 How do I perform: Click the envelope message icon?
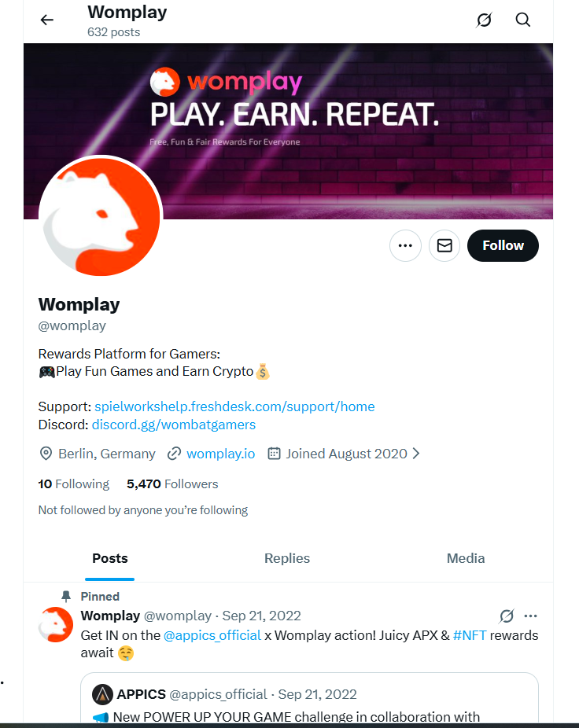[x=444, y=246]
